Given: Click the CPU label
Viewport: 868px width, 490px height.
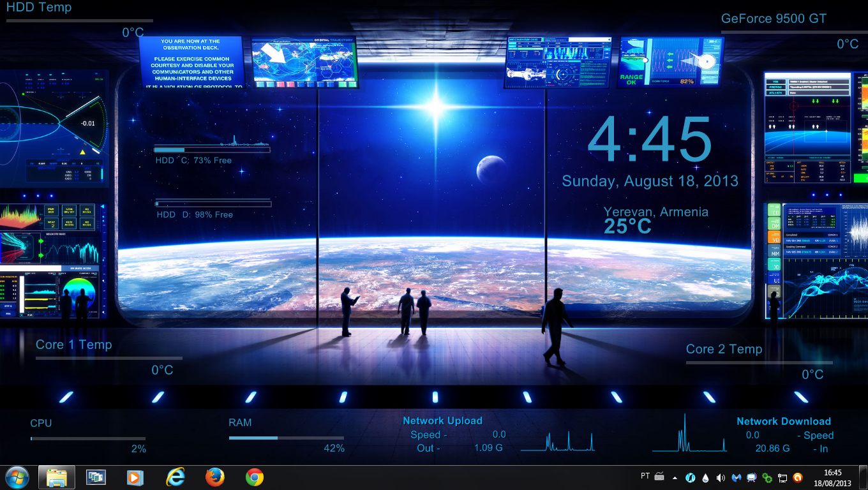Looking at the screenshot, I should click(x=41, y=423).
